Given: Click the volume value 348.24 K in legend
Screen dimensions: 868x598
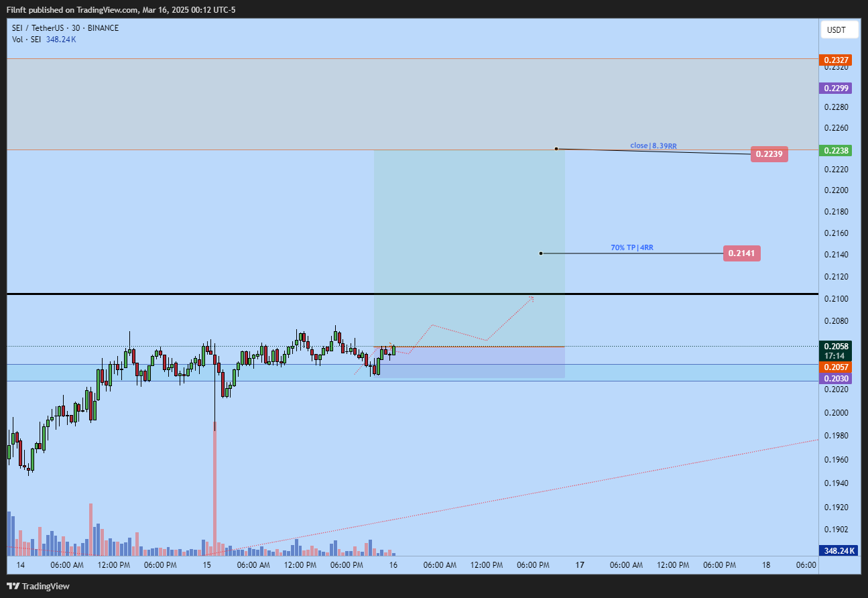Looking at the screenshot, I should [x=61, y=40].
